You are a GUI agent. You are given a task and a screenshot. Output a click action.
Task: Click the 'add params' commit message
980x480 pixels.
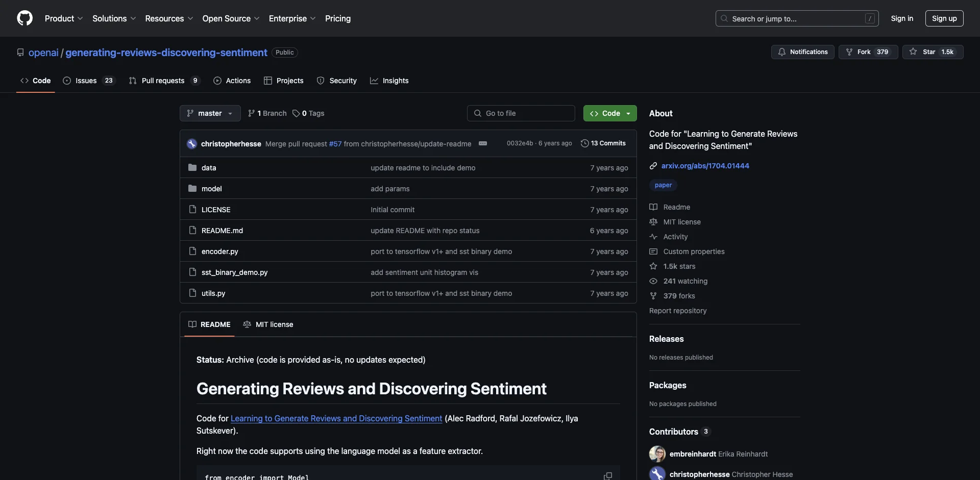coord(390,189)
